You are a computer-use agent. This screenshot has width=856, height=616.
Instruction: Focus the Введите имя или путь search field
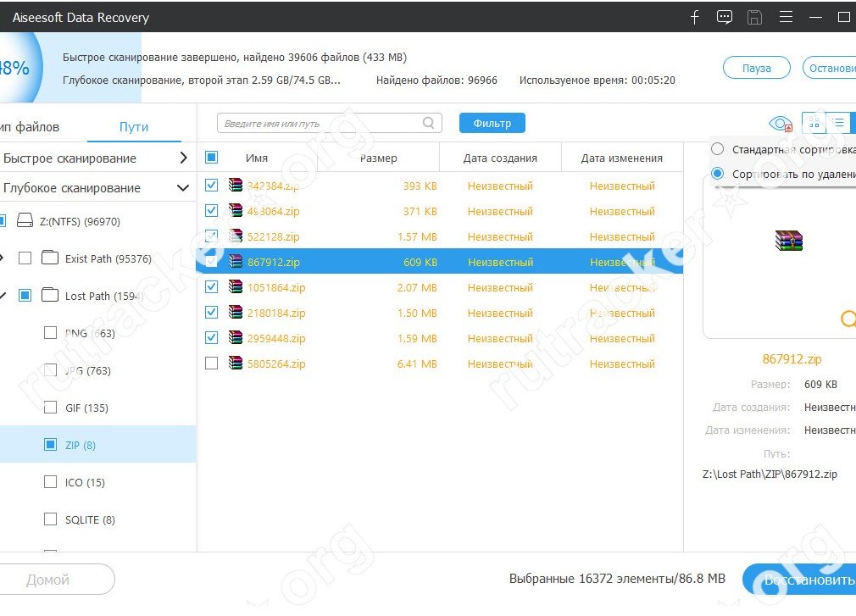click(x=329, y=124)
